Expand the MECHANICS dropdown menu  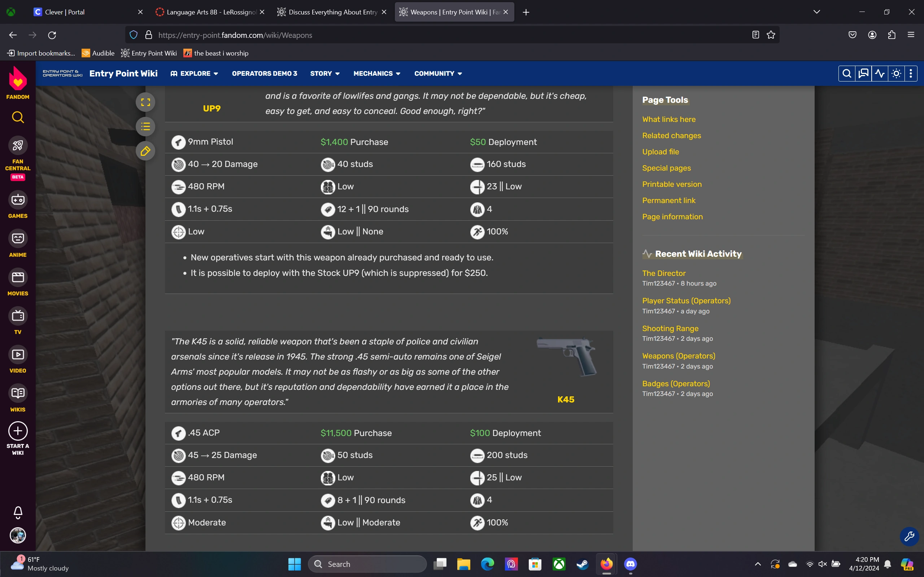click(x=377, y=73)
